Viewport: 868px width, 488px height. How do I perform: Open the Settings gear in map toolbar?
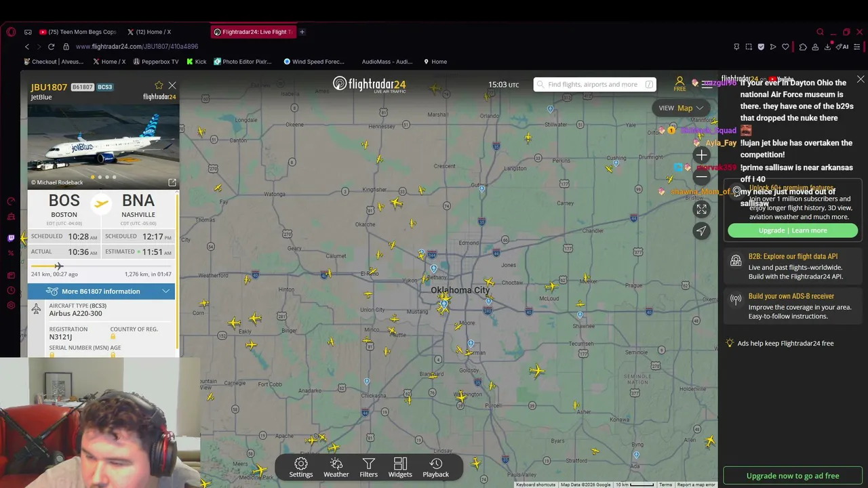pos(301,467)
